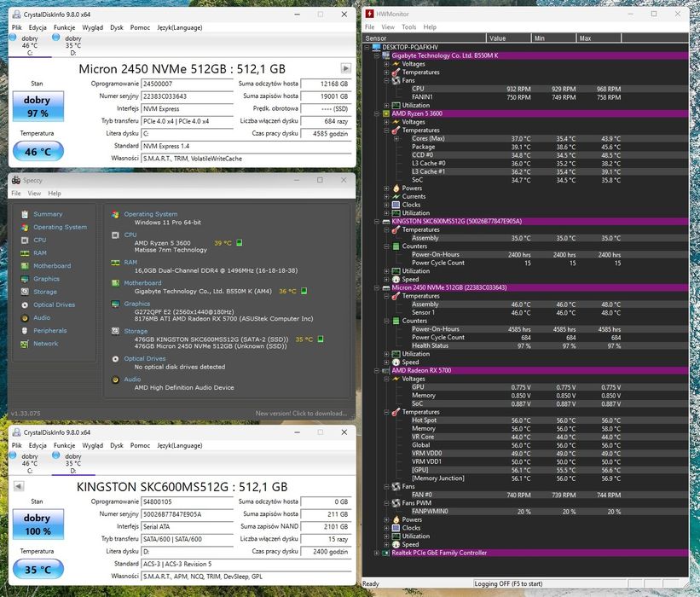Open Optical Drives icon in Speccy sidebar
The height and width of the screenshot is (597, 700).
pos(25,305)
